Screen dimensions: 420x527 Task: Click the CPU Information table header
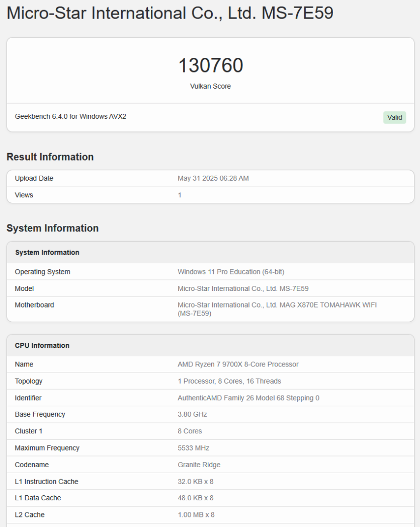point(42,345)
